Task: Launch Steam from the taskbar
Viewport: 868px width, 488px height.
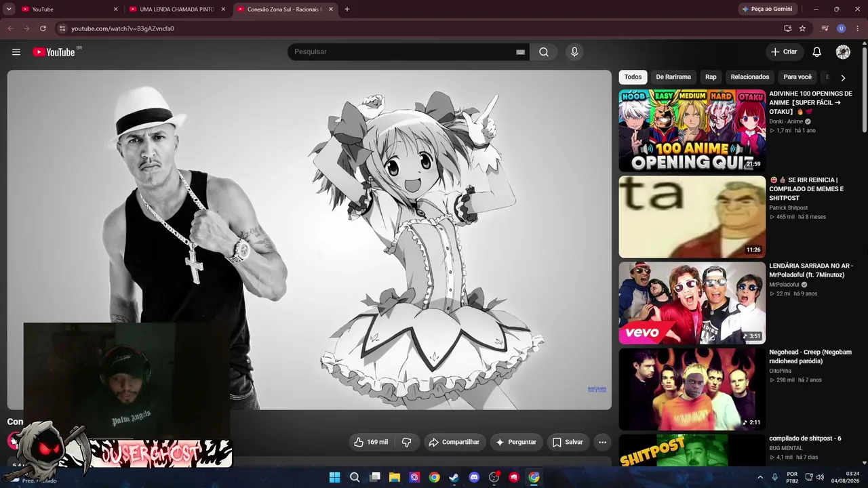Action: tap(454, 477)
